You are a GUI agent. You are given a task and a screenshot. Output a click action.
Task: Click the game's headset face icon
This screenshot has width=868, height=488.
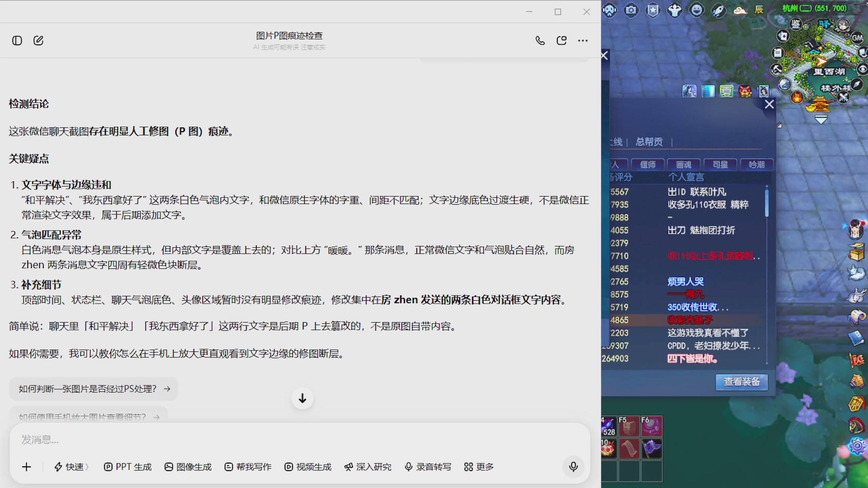point(610,10)
